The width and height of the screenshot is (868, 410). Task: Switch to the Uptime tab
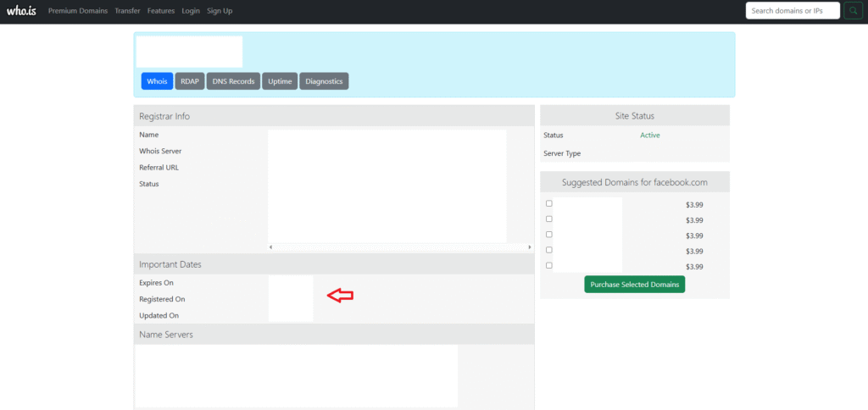pos(280,81)
